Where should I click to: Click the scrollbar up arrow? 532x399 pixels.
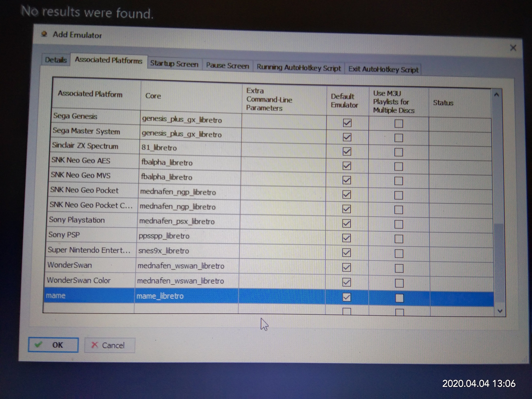click(x=496, y=95)
